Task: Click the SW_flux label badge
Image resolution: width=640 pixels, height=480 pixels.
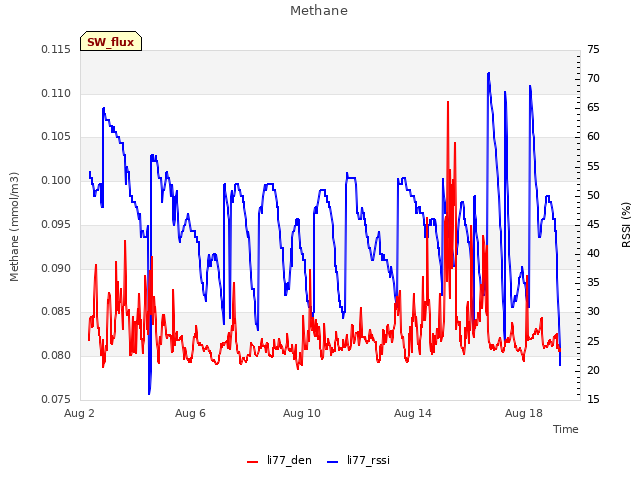Action: pyautogui.click(x=111, y=41)
